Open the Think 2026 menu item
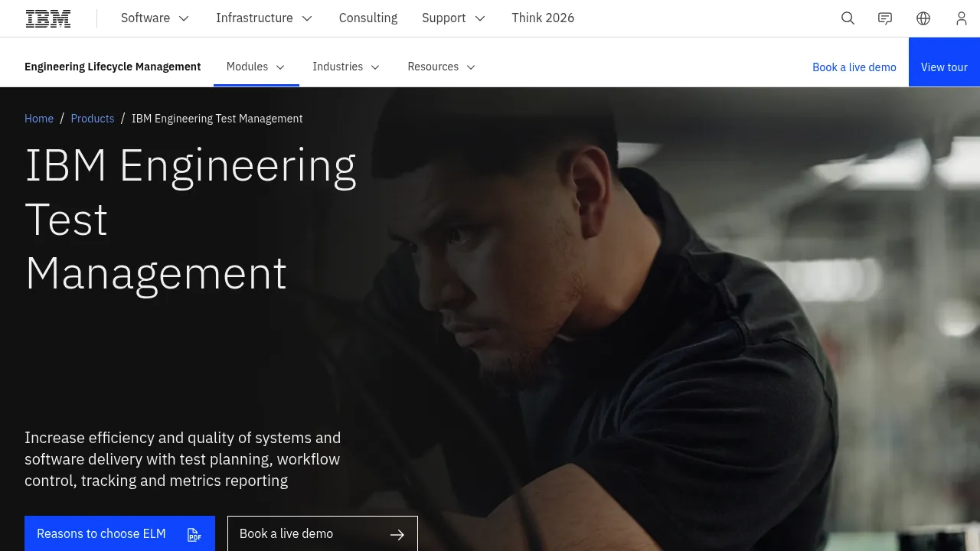Viewport: 980px width, 551px height. [x=543, y=18]
